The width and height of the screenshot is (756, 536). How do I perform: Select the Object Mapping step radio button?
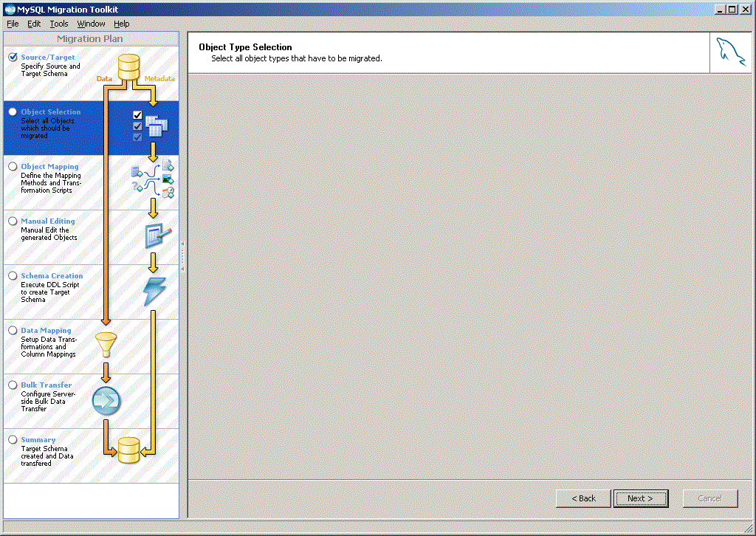pyautogui.click(x=13, y=167)
